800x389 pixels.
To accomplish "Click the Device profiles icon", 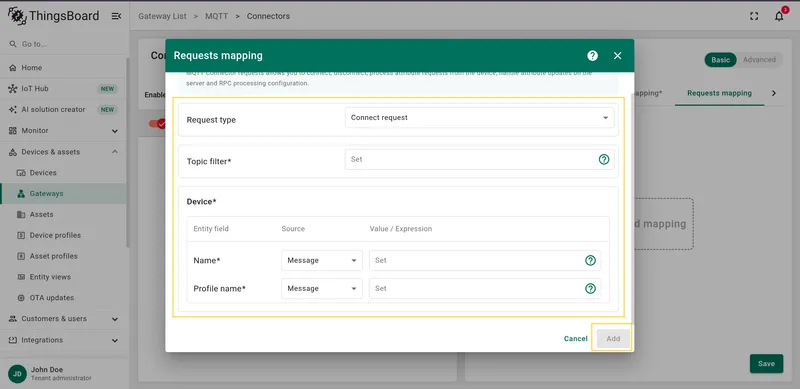I will click(x=21, y=235).
